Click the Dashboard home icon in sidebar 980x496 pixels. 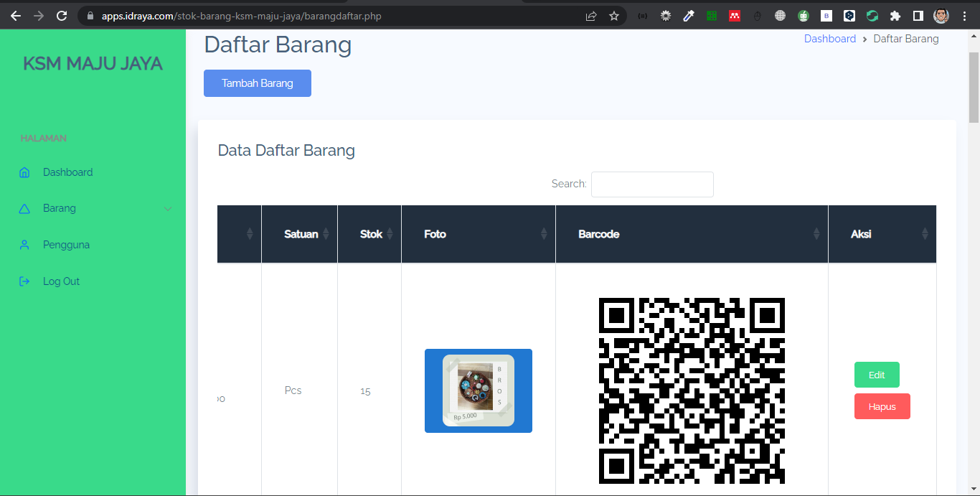click(x=24, y=172)
